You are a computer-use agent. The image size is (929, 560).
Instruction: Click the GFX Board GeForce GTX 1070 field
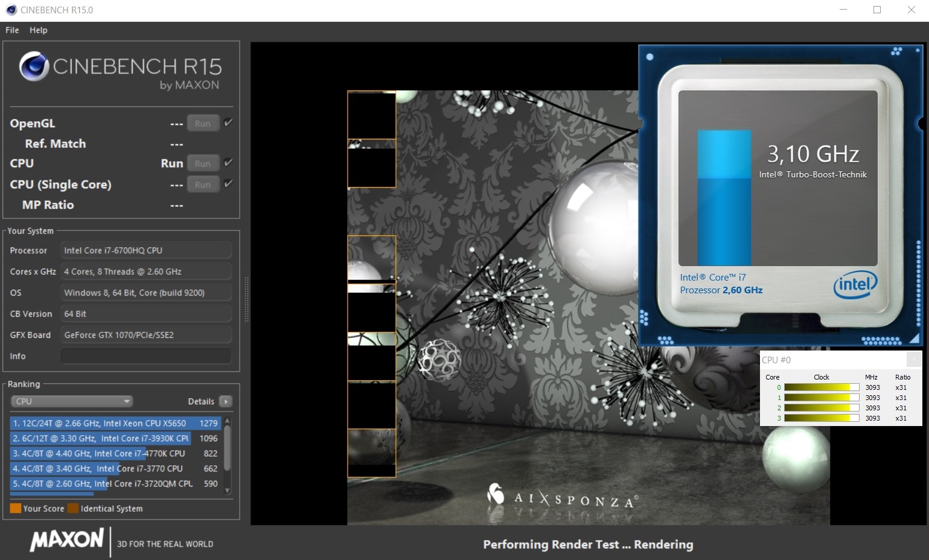pyautogui.click(x=146, y=335)
